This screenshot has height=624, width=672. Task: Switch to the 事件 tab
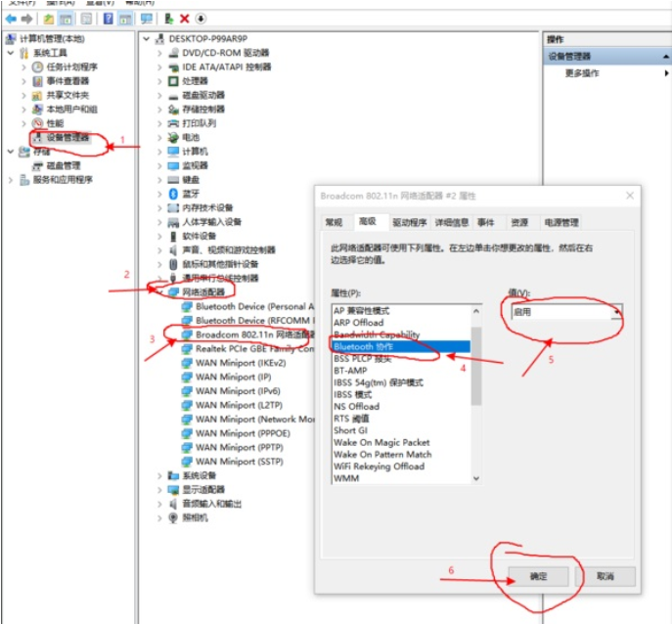click(x=485, y=222)
